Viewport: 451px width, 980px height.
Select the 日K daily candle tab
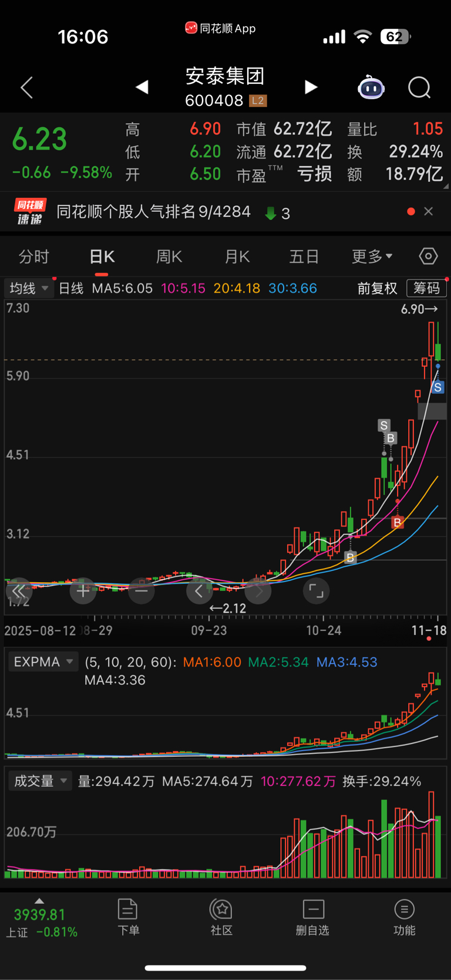(102, 257)
